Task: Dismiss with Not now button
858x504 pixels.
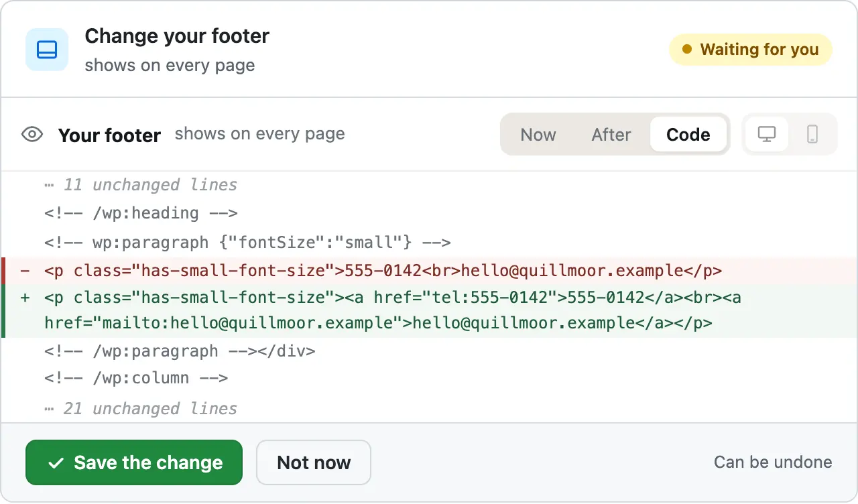Action: (x=314, y=462)
